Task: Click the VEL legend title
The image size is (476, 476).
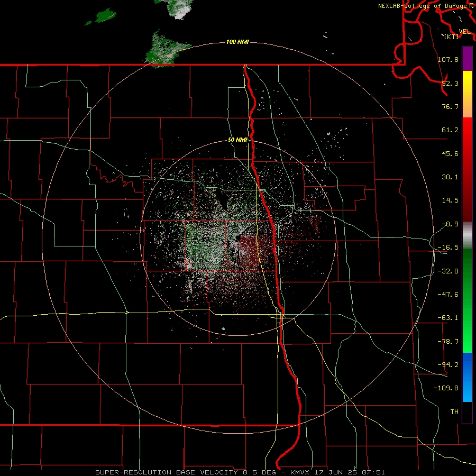Action: [465, 32]
